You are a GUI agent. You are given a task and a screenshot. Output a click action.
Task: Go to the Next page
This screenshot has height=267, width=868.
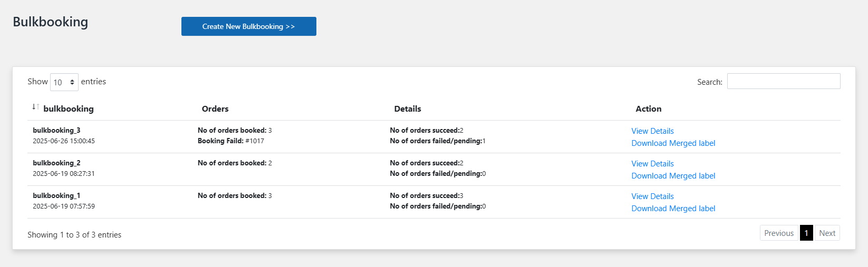pyautogui.click(x=827, y=233)
